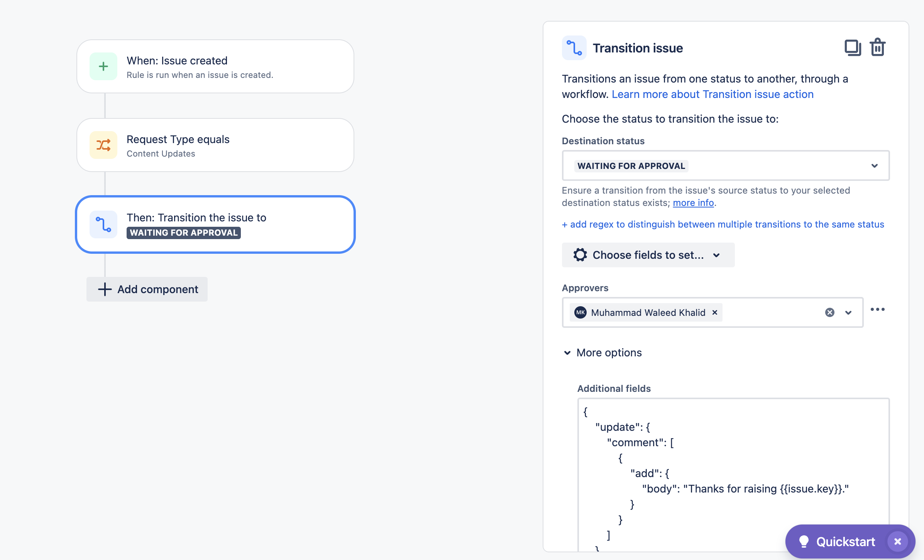Dismiss the Quickstart panel with X
This screenshot has width=924, height=560.
[x=898, y=541]
